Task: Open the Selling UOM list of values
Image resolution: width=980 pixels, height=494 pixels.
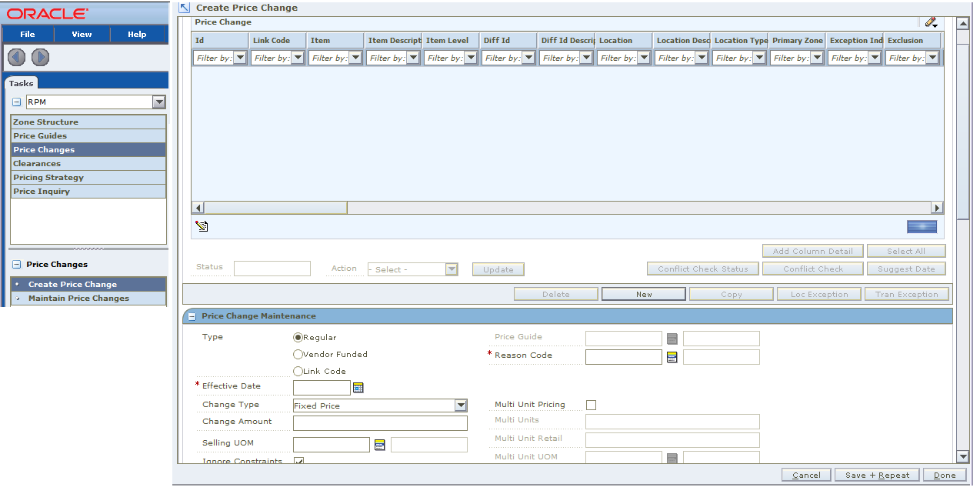Action: point(379,444)
